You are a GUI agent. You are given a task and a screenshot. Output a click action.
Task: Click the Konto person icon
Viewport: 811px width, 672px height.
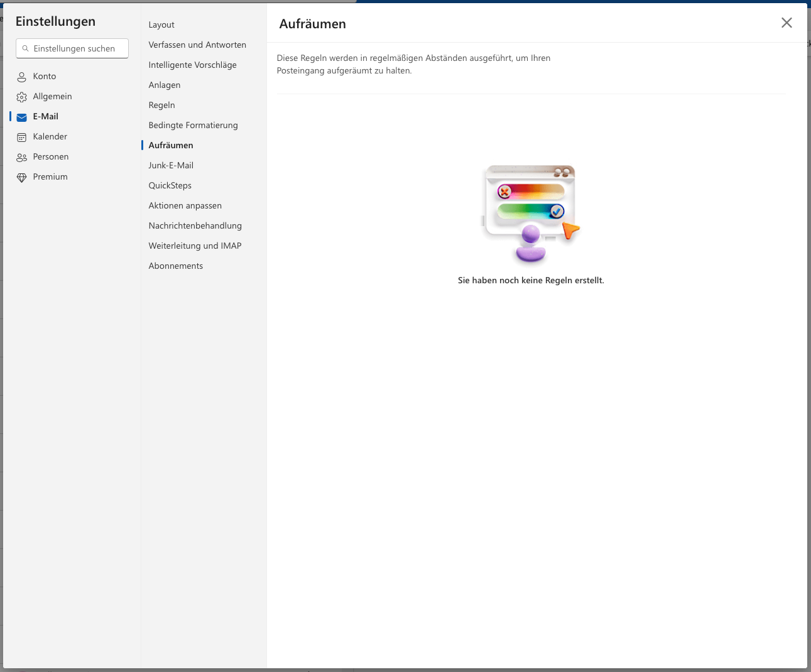click(x=21, y=77)
